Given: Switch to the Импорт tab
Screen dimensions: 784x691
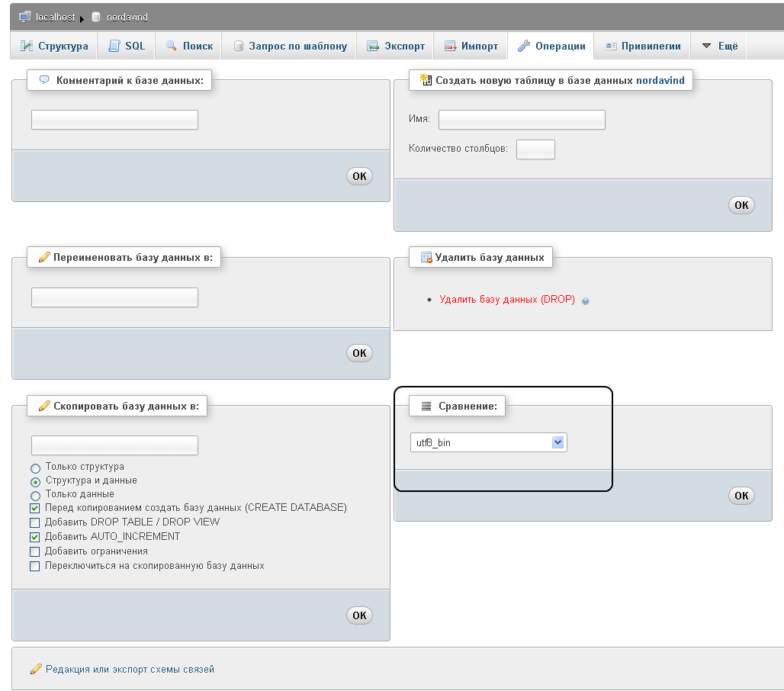Looking at the screenshot, I should [471, 46].
